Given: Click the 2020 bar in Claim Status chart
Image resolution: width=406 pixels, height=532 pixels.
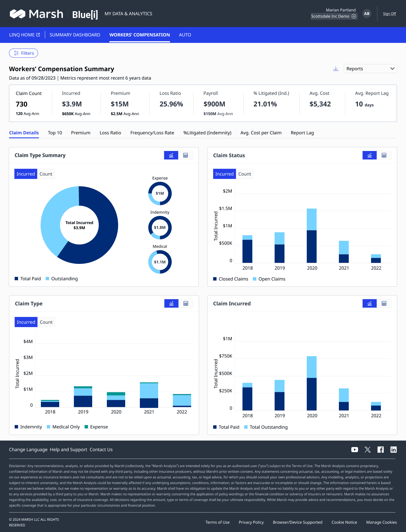Looking at the screenshot, I should click(312, 236).
